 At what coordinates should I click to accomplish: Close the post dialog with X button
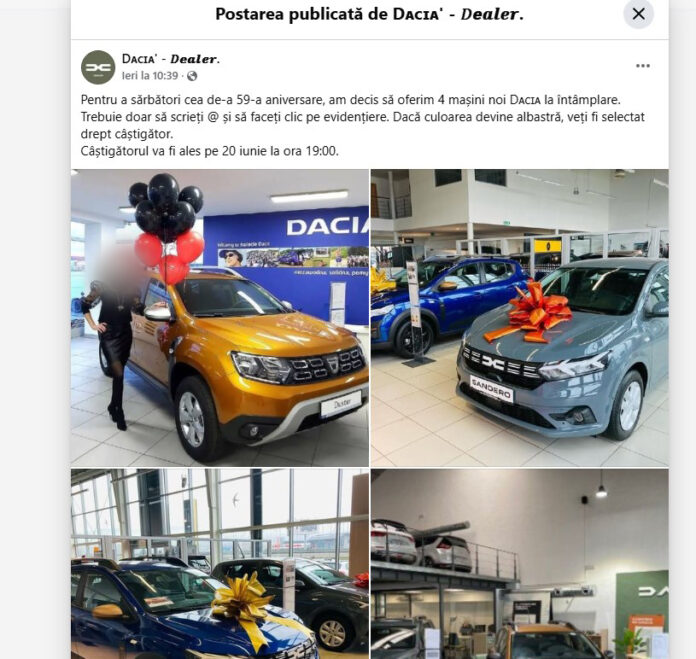point(638,14)
